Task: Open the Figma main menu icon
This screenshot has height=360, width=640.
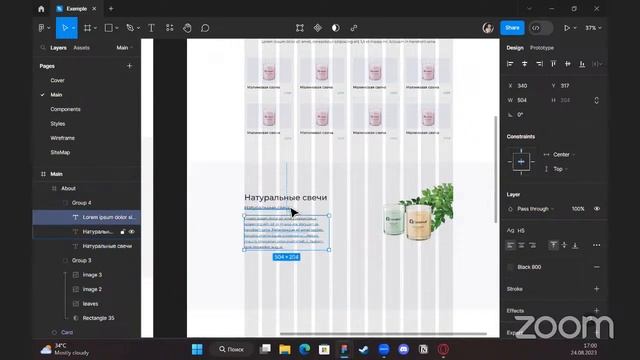Action: (x=41, y=28)
